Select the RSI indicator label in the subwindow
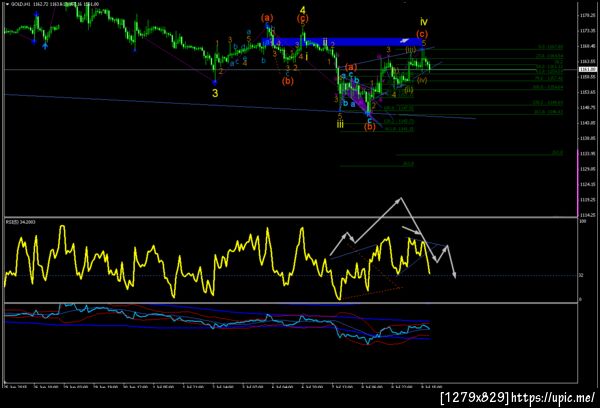 [x=20, y=222]
